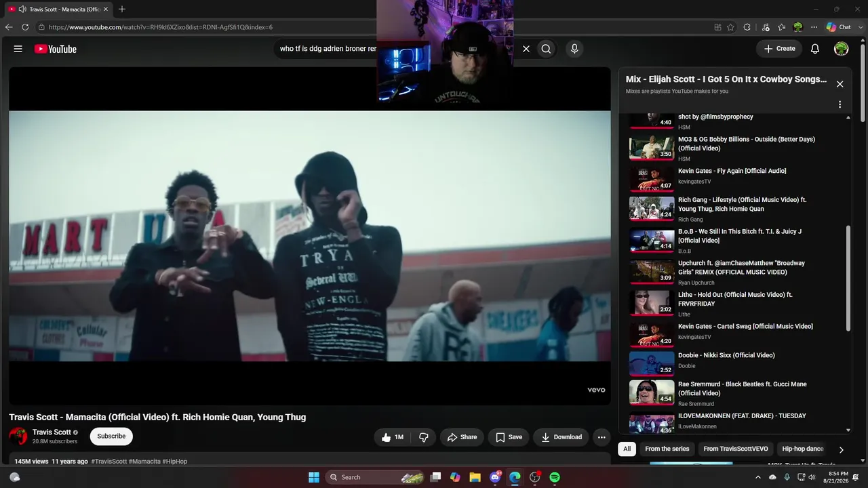This screenshot has width=868, height=488.
Task: Select the From the series chip
Action: (x=667, y=449)
